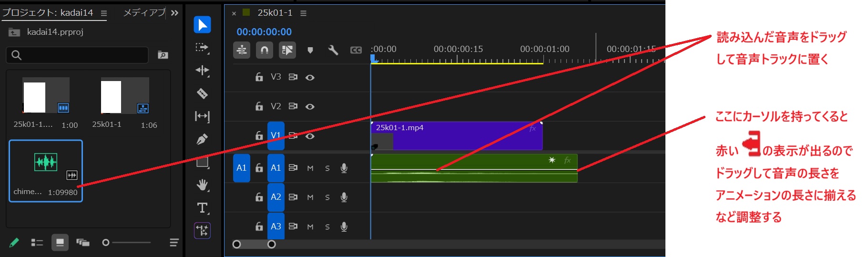Add a marker with marker icon
868x257 pixels.
[x=310, y=50]
